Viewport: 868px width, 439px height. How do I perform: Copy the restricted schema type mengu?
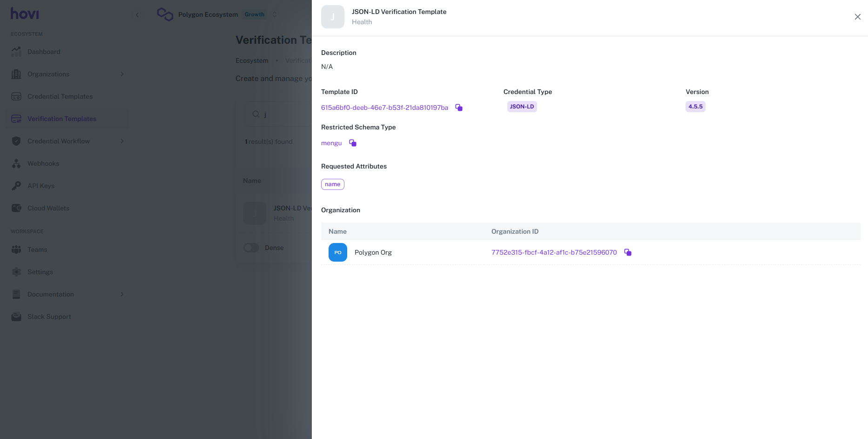click(353, 143)
